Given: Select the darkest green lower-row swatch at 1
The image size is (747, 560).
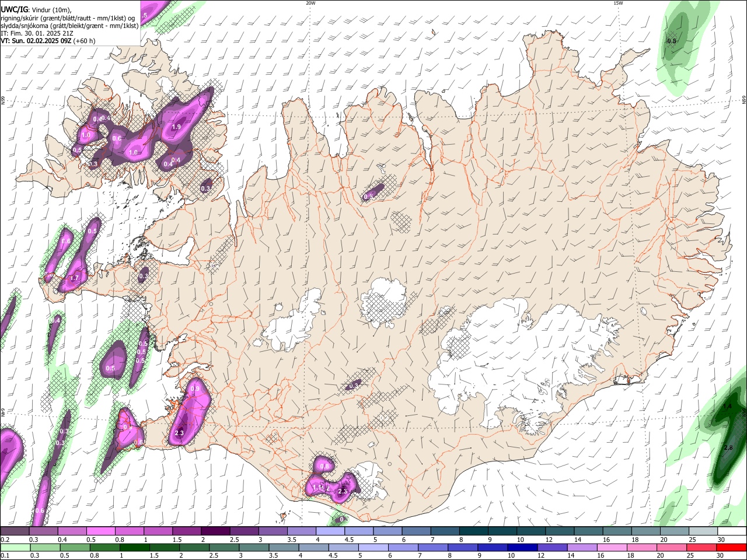Looking at the screenshot, I should [x=134, y=548].
